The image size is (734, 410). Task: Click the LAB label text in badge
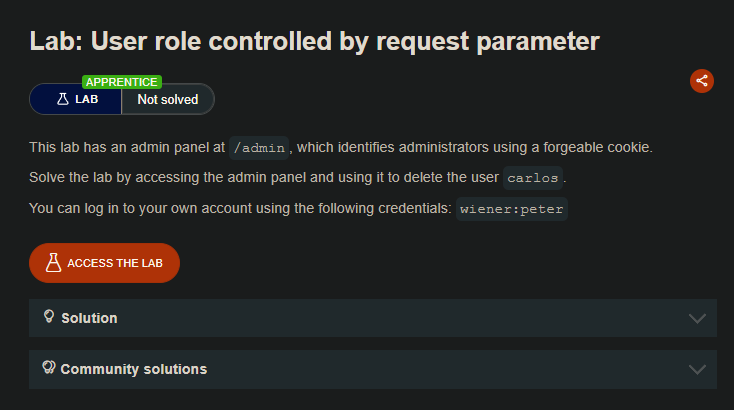(x=86, y=99)
